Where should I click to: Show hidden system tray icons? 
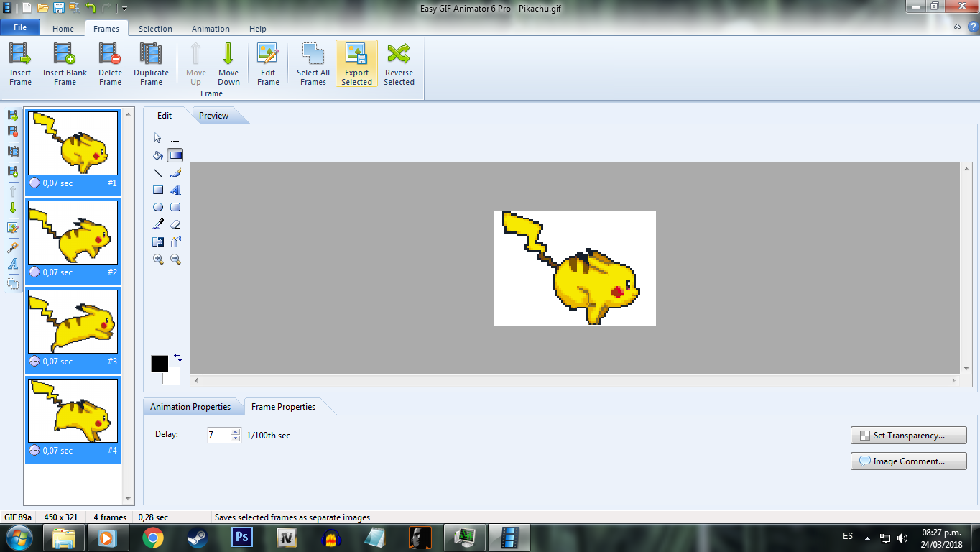coord(867,538)
